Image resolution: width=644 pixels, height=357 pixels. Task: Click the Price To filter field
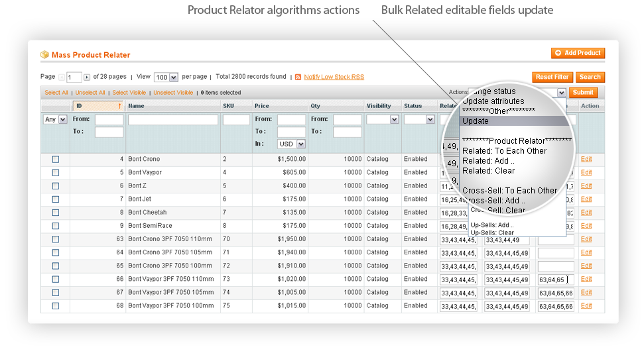tap(292, 132)
